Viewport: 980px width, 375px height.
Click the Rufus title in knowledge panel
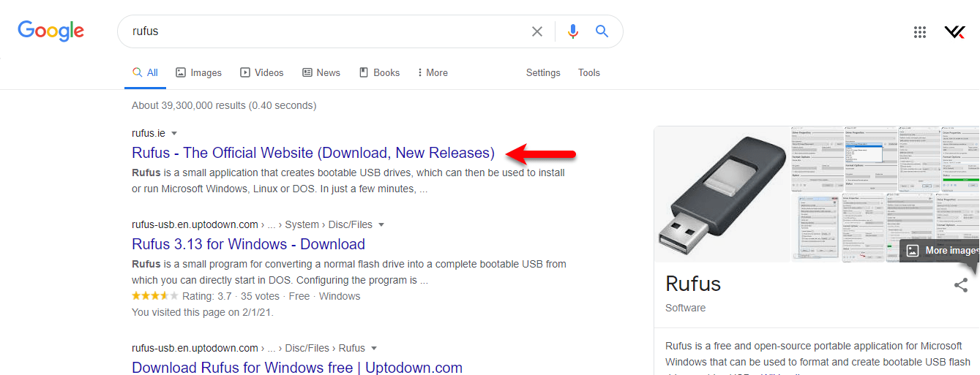[693, 284]
